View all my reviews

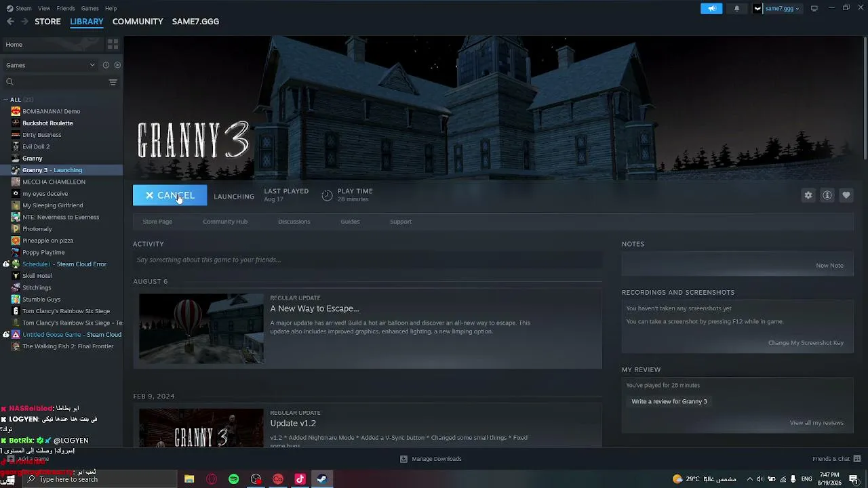[x=816, y=423]
